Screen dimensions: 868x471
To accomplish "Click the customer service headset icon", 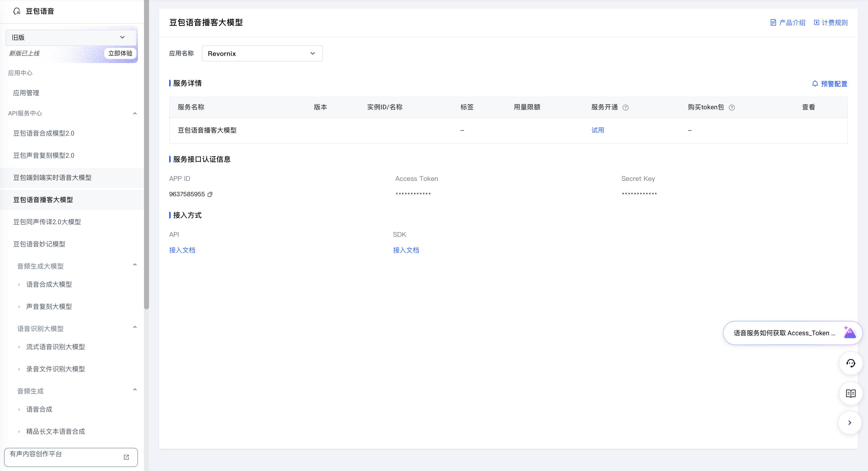I will [850, 363].
